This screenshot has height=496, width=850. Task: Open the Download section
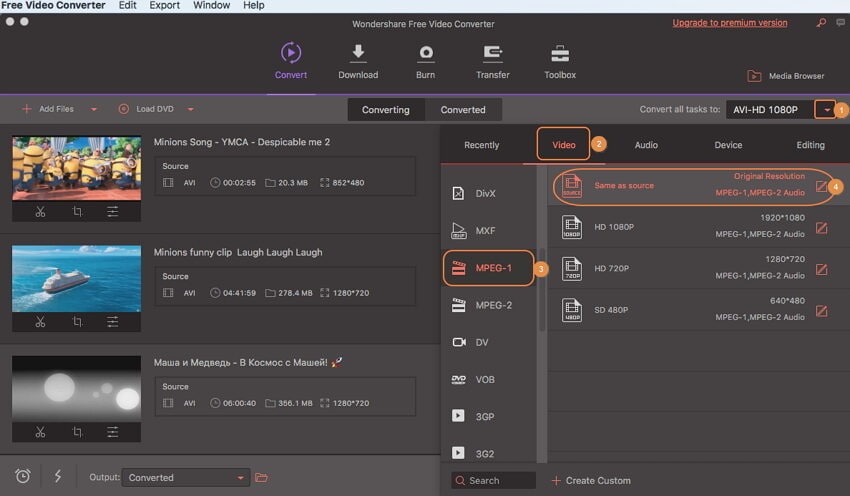(x=358, y=61)
